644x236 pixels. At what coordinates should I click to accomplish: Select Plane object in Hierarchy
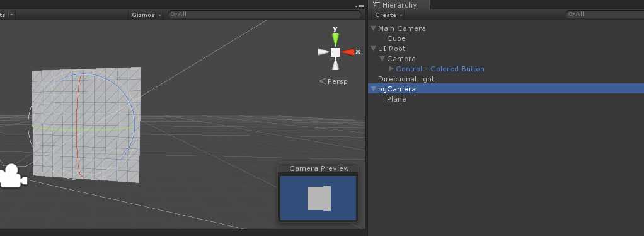396,99
